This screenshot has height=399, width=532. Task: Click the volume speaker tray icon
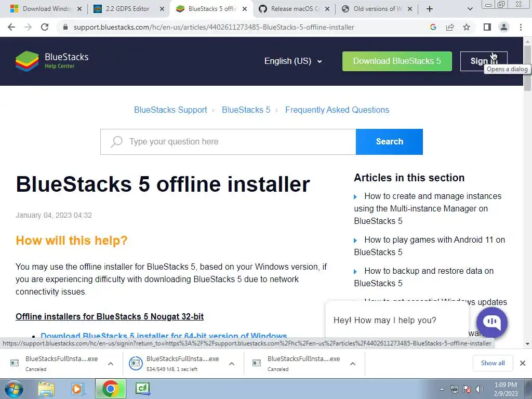coord(480,390)
